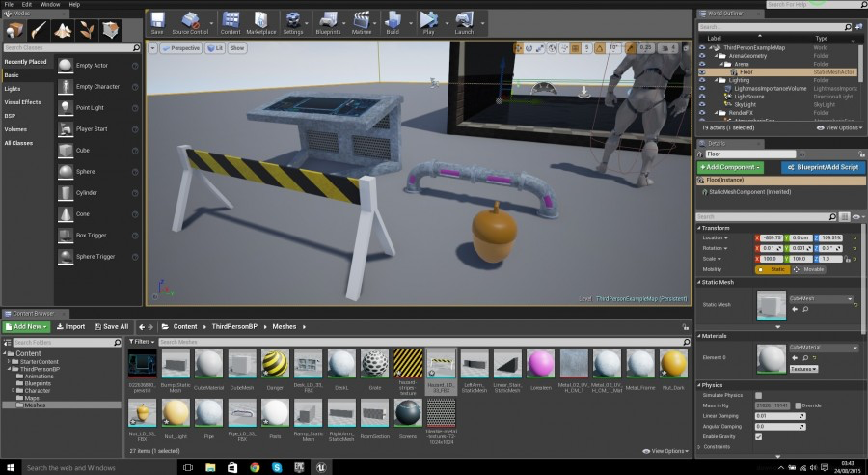868x475 pixels.
Task: Click the Location X value field
Action: pos(773,237)
